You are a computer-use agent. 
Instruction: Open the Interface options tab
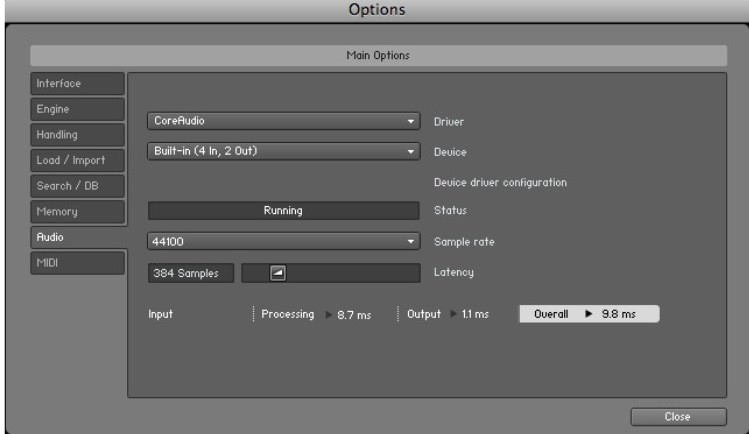pyautogui.click(x=78, y=84)
